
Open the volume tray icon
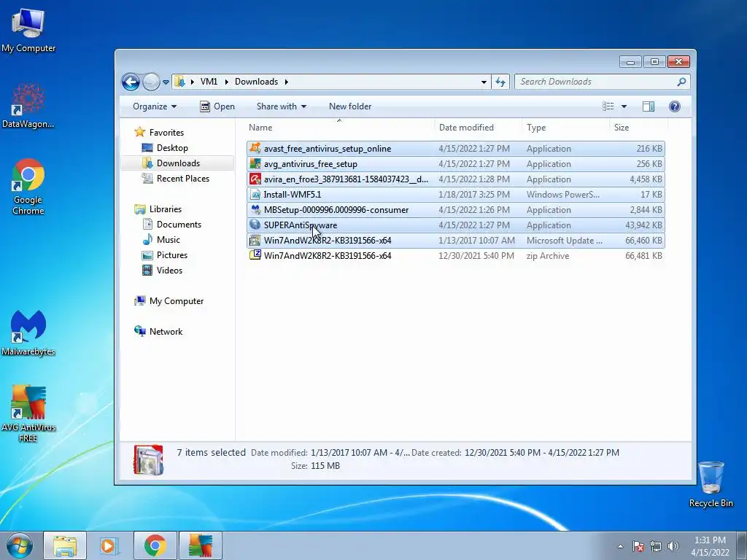click(673, 546)
